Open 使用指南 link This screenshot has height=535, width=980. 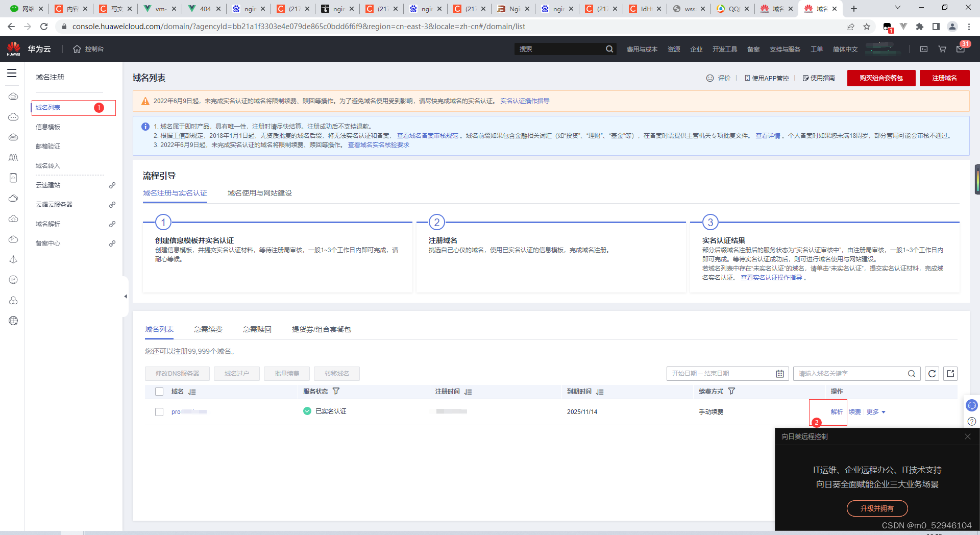click(819, 78)
